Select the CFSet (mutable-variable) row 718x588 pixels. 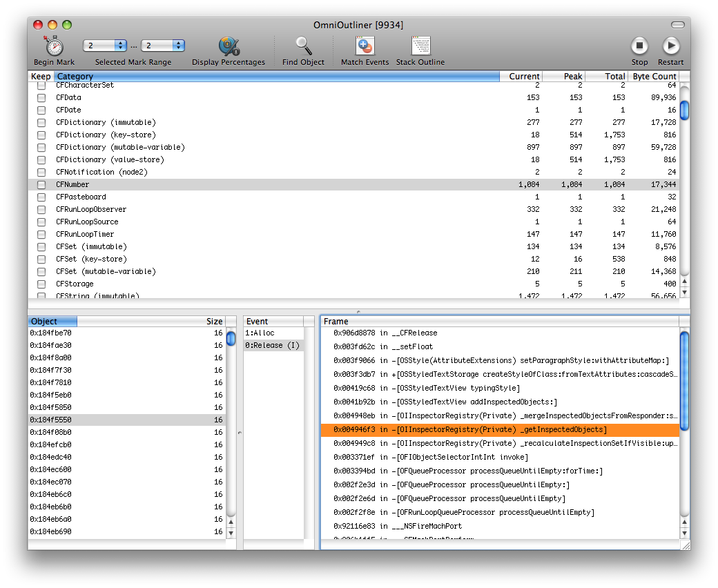point(353,271)
